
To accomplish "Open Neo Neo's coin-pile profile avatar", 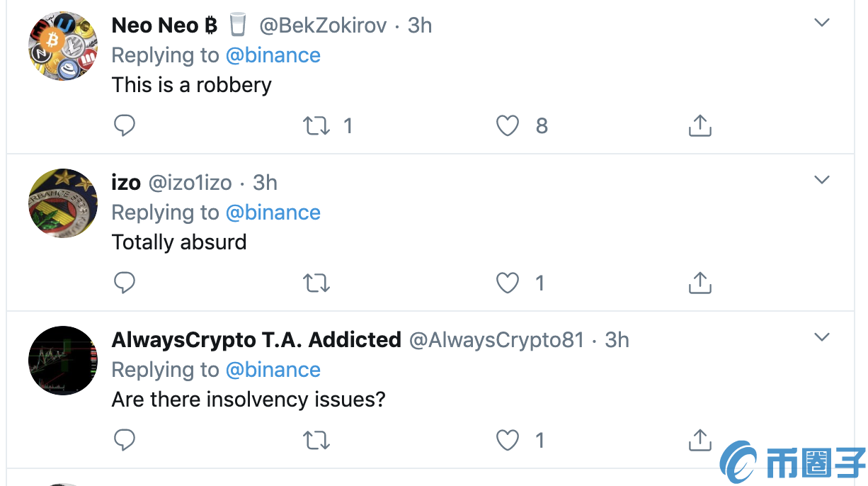I will [63, 46].
